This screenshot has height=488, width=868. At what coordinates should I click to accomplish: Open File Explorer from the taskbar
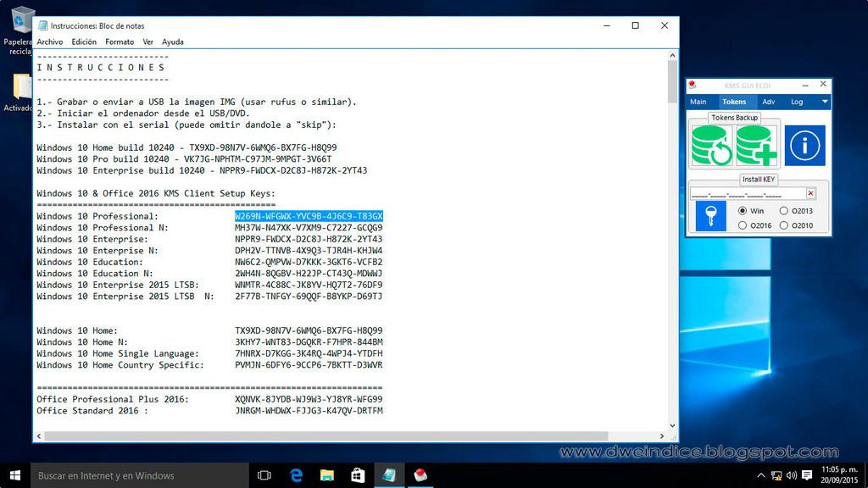pos(327,475)
